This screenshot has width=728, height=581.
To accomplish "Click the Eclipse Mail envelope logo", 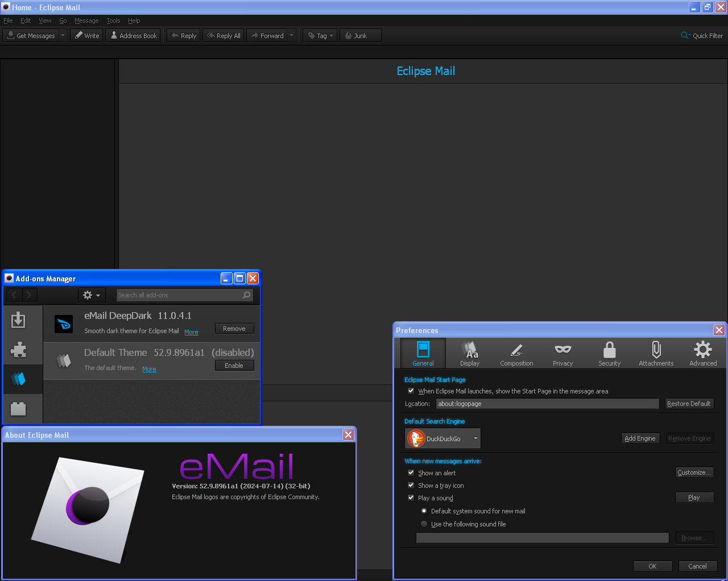I will tap(88, 510).
